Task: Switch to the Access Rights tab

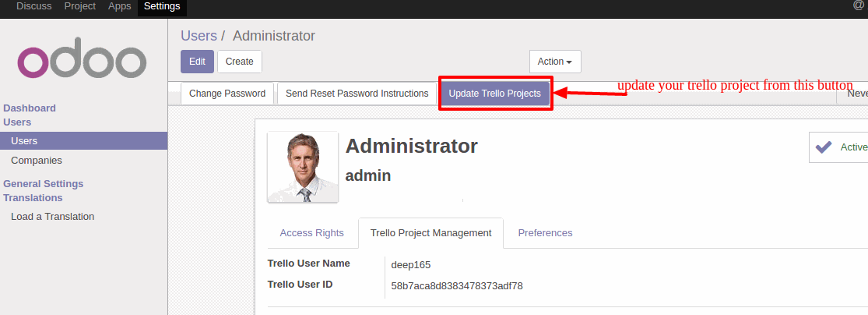Action: 311,233
